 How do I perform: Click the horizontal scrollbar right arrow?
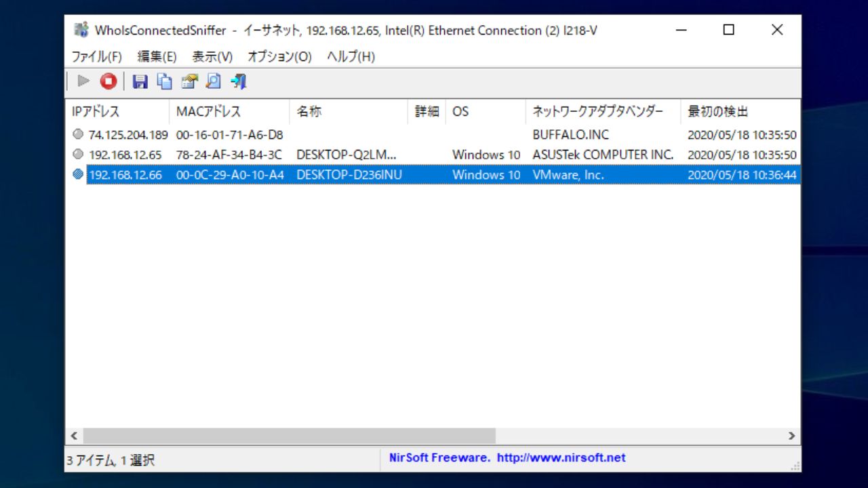[792, 436]
